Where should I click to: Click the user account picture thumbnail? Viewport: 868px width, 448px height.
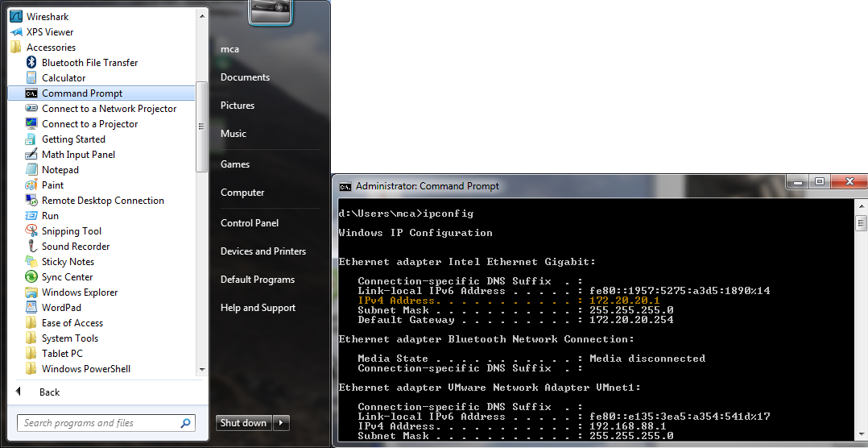(270, 11)
